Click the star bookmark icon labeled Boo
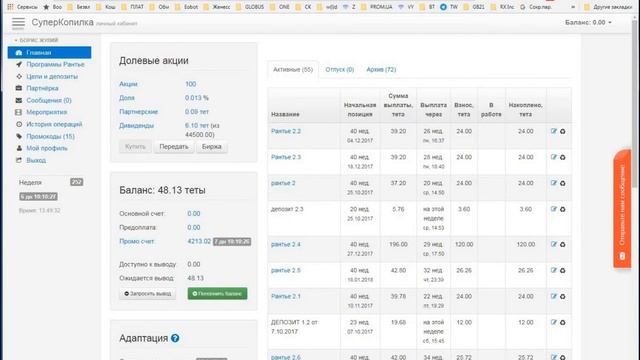 pos(46,7)
